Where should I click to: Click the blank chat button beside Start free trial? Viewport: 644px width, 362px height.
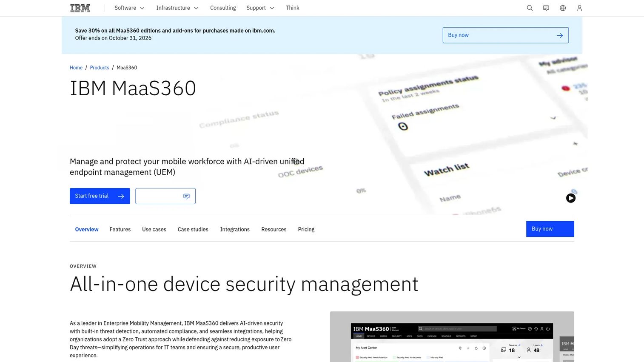[165, 196]
